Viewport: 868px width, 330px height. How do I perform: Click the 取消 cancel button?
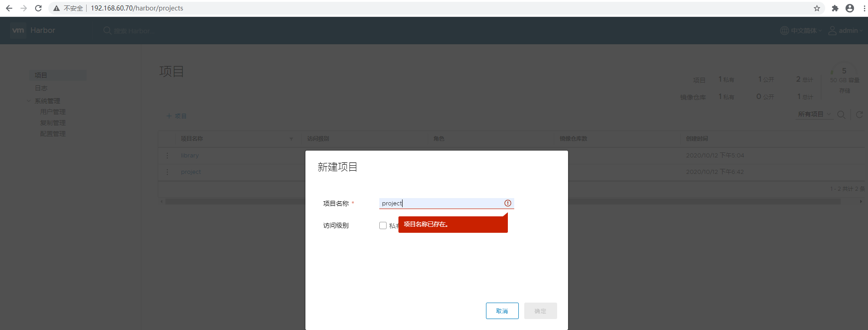(x=502, y=311)
